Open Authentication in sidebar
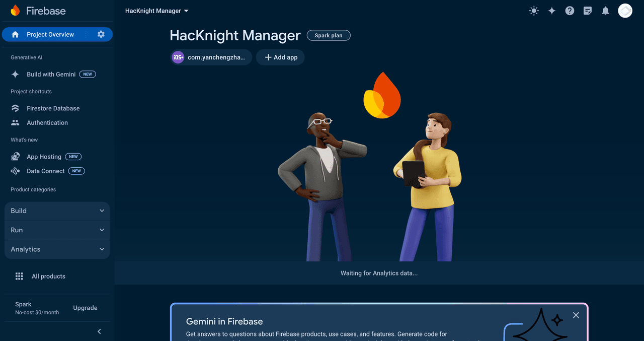 (47, 123)
